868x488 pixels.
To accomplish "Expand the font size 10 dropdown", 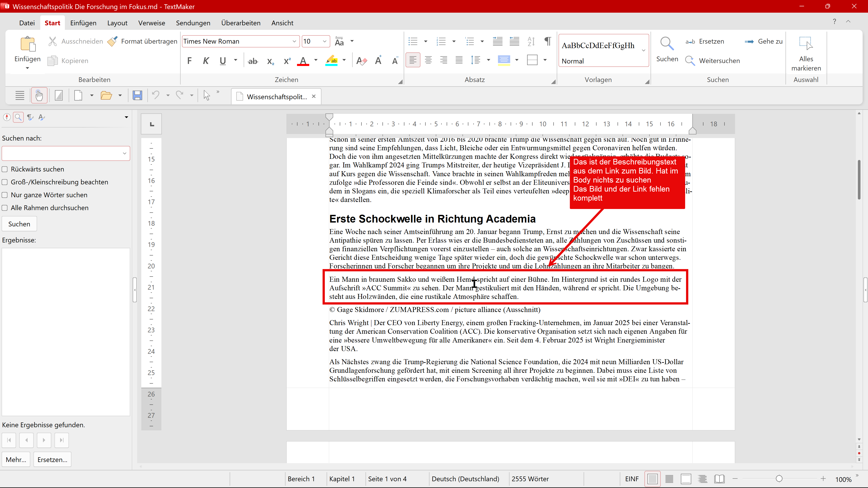I will pos(325,41).
